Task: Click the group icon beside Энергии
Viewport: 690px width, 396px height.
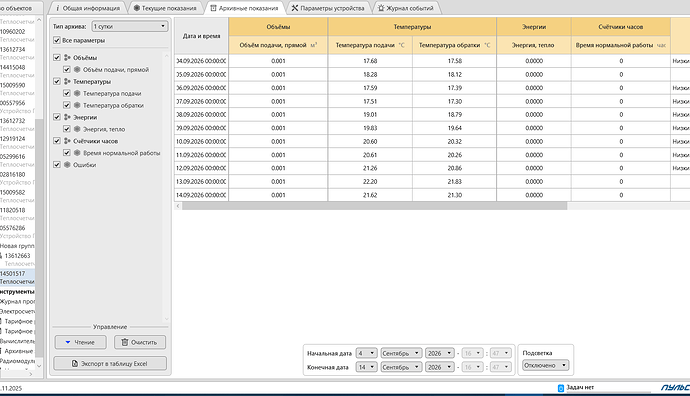Action: point(67,117)
